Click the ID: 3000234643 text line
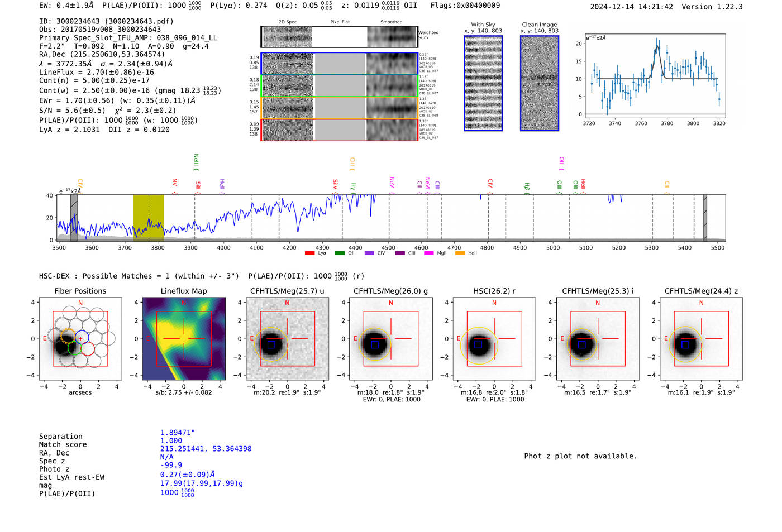Screen dimensions: 782x532 point(106,21)
